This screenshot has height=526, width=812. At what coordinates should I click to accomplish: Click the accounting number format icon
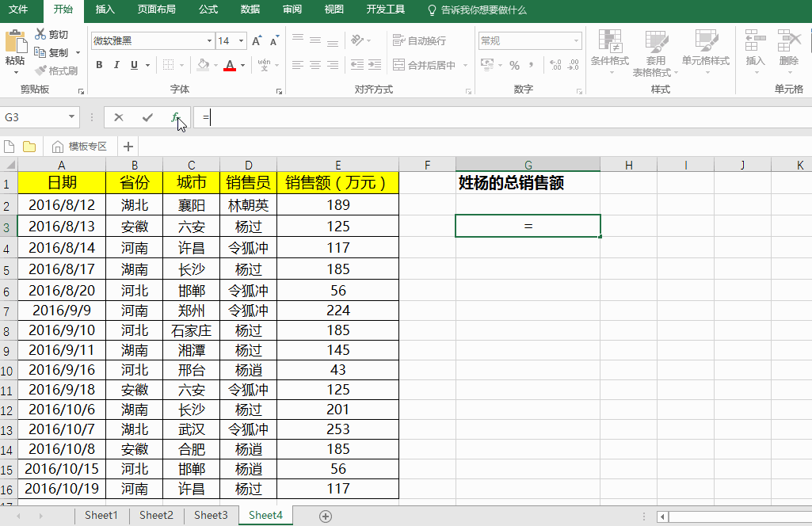486,65
